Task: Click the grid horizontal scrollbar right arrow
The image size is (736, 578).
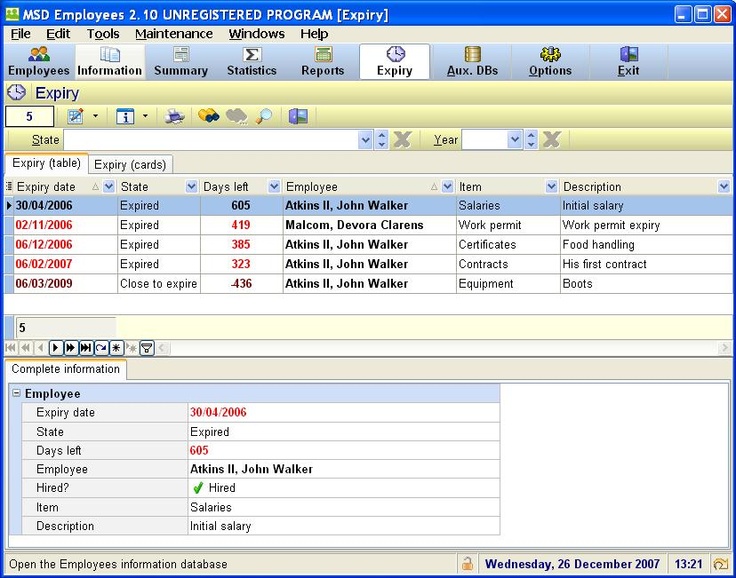Action: point(724,348)
